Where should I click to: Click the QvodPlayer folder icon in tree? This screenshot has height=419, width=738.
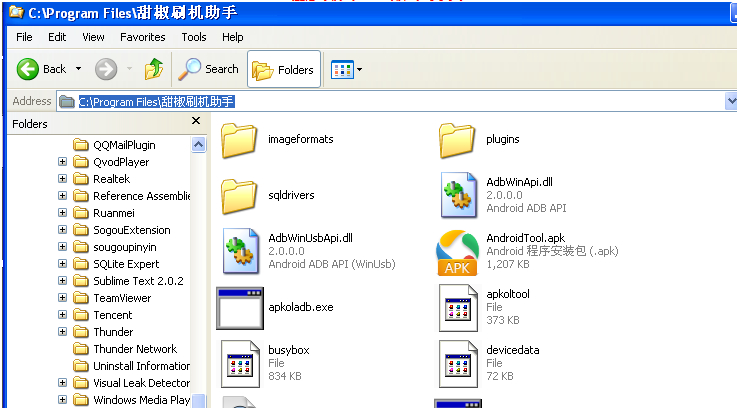tap(81, 162)
